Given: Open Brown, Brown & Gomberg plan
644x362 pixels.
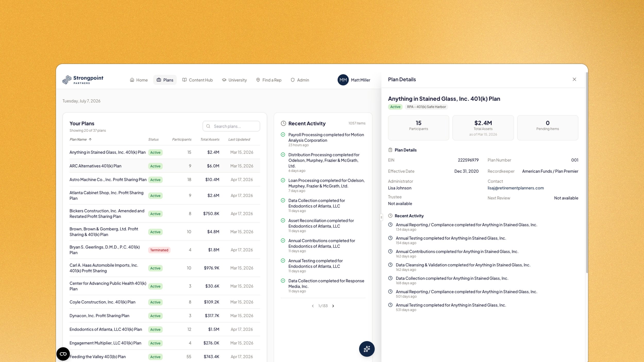Looking at the screenshot, I should pos(165,232).
